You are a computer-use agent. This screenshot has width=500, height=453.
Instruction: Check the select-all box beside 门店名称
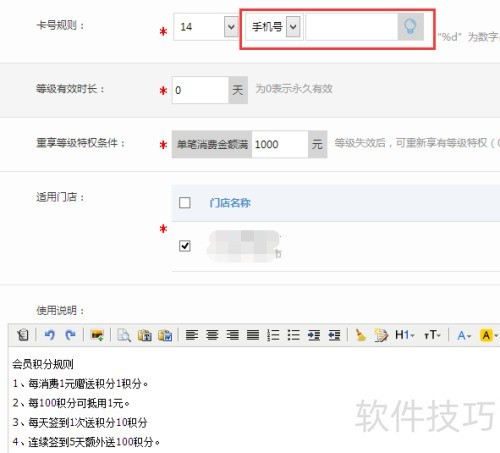185,202
